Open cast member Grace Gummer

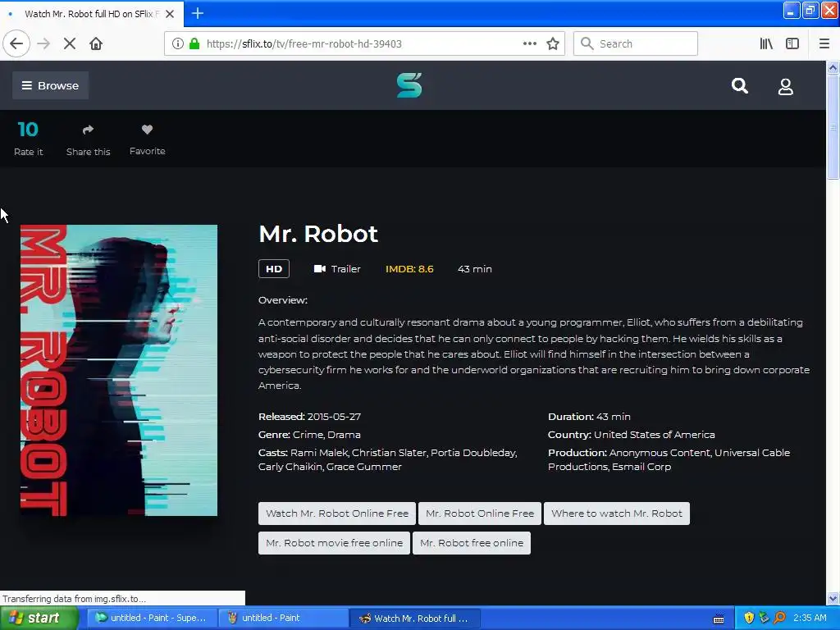click(363, 467)
